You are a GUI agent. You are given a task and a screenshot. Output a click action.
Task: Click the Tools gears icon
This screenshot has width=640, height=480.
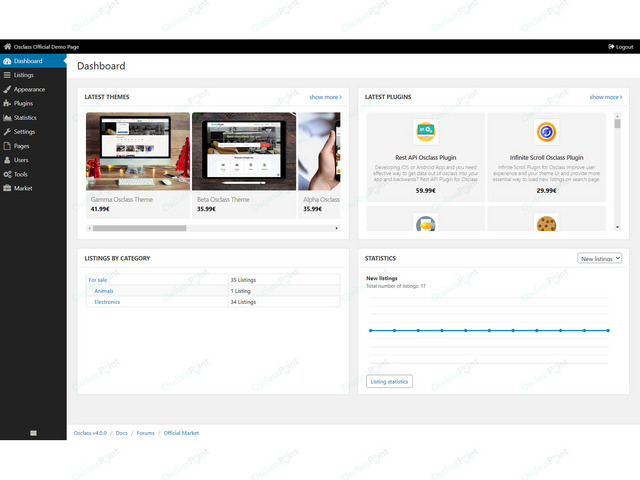point(7,174)
